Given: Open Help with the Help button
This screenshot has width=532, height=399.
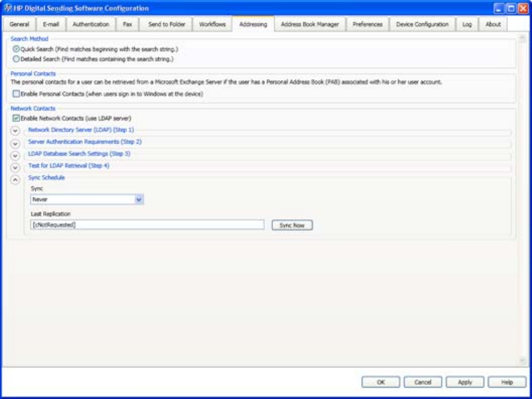Looking at the screenshot, I should 507,382.
